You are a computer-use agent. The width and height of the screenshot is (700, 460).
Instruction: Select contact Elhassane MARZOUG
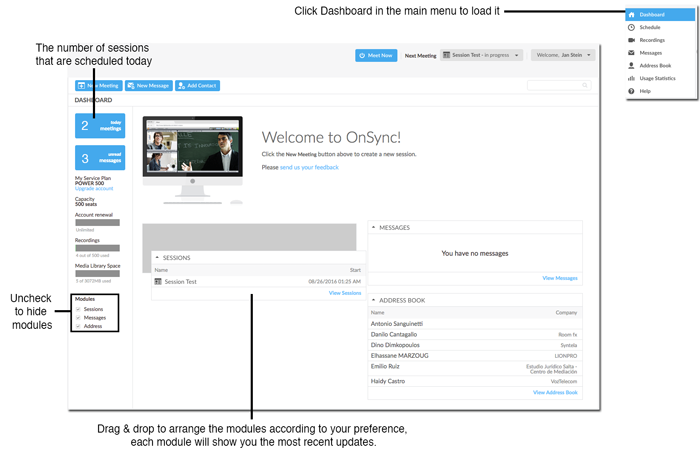pyautogui.click(x=475, y=356)
